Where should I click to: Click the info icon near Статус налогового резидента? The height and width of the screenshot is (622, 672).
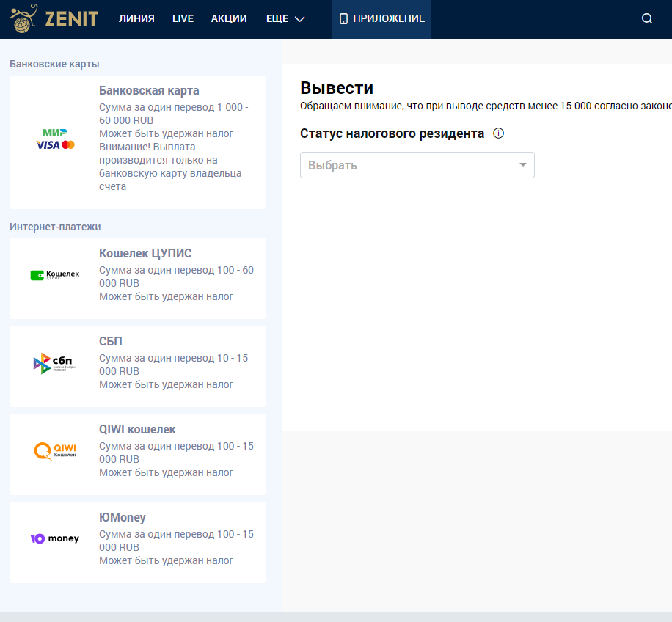click(x=498, y=133)
